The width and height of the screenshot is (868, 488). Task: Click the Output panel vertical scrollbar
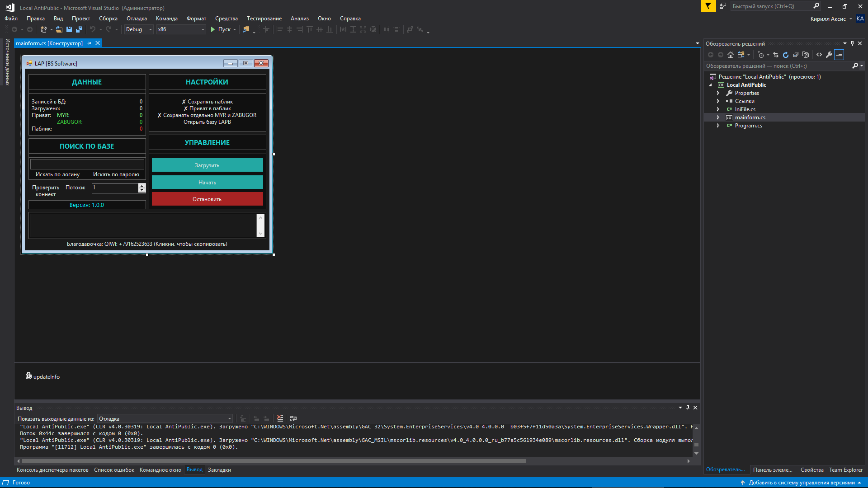696,440
